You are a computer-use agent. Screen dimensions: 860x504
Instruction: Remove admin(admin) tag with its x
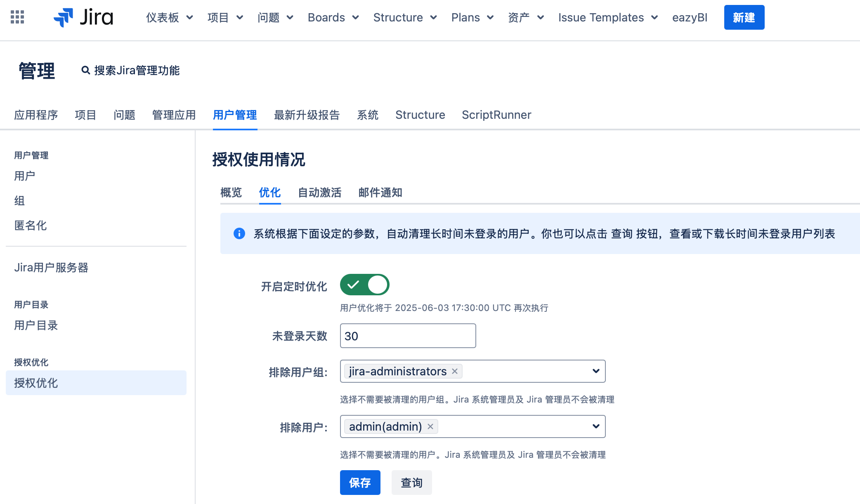pos(430,426)
